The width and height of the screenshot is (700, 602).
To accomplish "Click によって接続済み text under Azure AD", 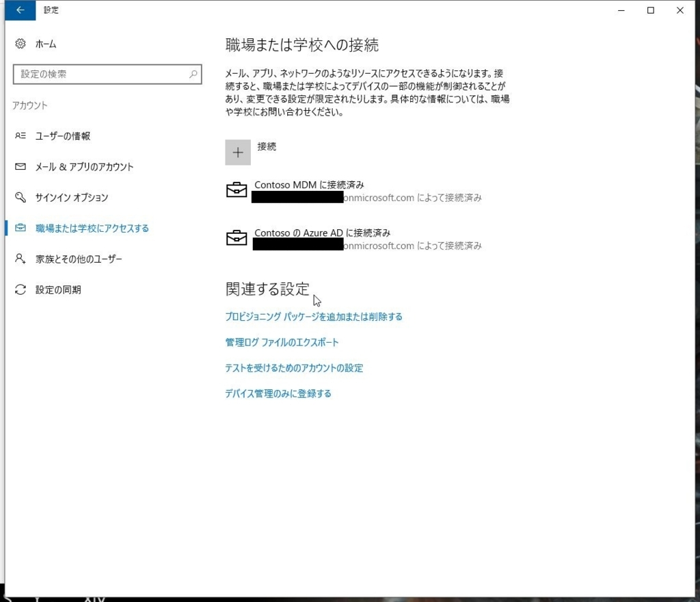I will pyautogui.click(x=449, y=246).
